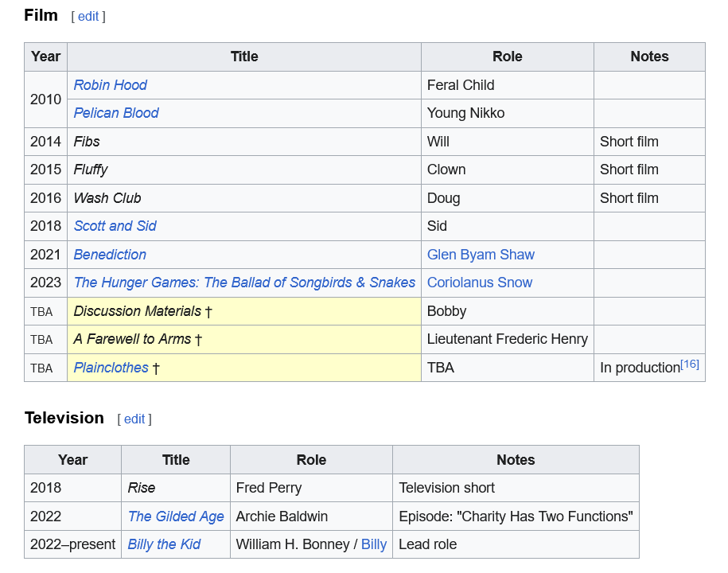Screen dimensions: 728x573
Task: Follow the Coriolanus Snow role link
Action: coord(480,283)
